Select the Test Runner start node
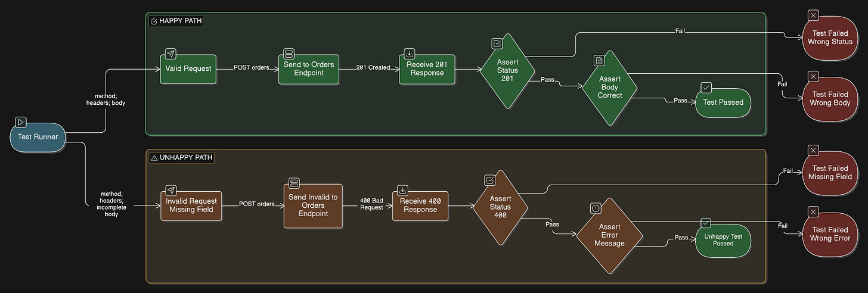Viewport: 868px width, 293px height. click(37, 136)
